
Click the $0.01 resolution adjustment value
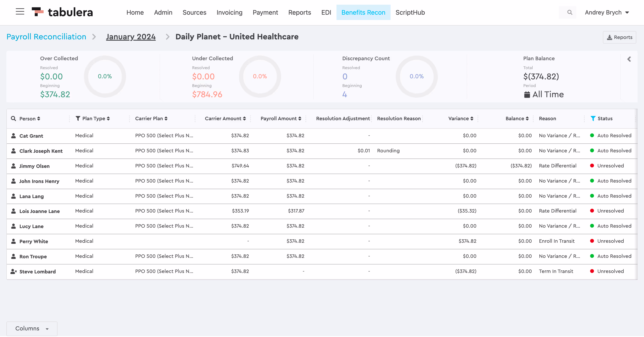364,151
